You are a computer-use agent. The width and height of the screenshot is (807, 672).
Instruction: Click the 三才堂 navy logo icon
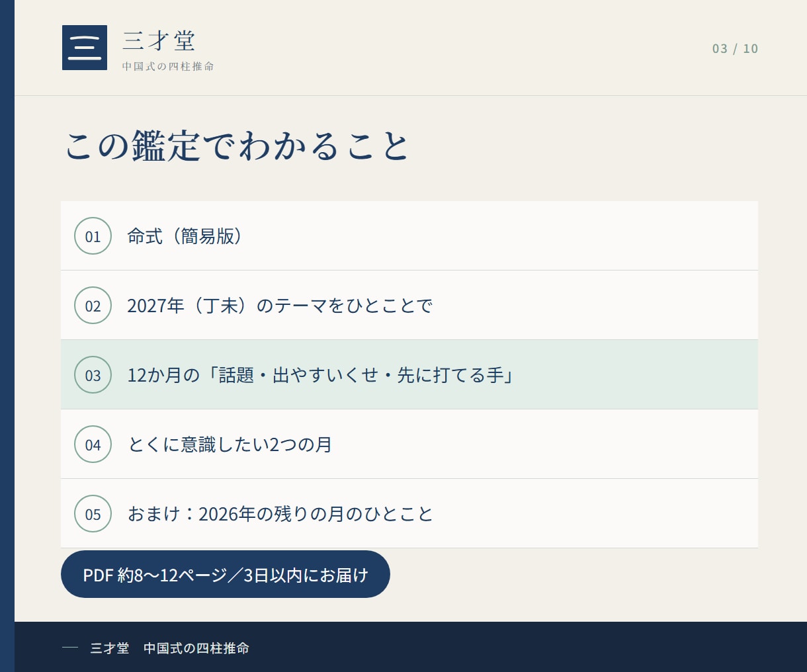[85, 48]
